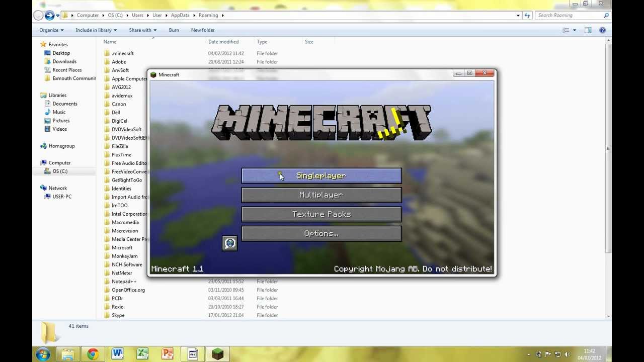Select the Skype folder
The height and width of the screenshot is (362, 644).
point(118,315)
